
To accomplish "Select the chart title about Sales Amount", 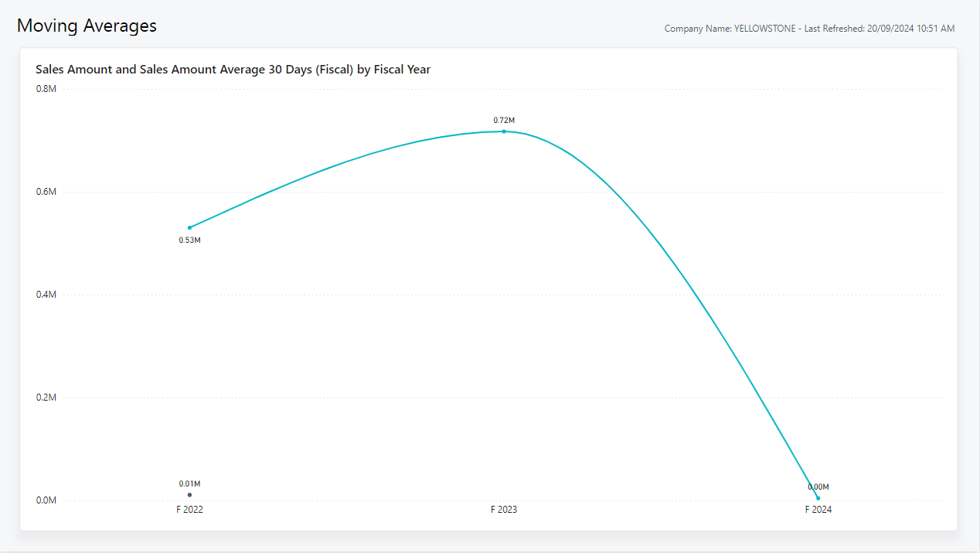I will 233,70.
